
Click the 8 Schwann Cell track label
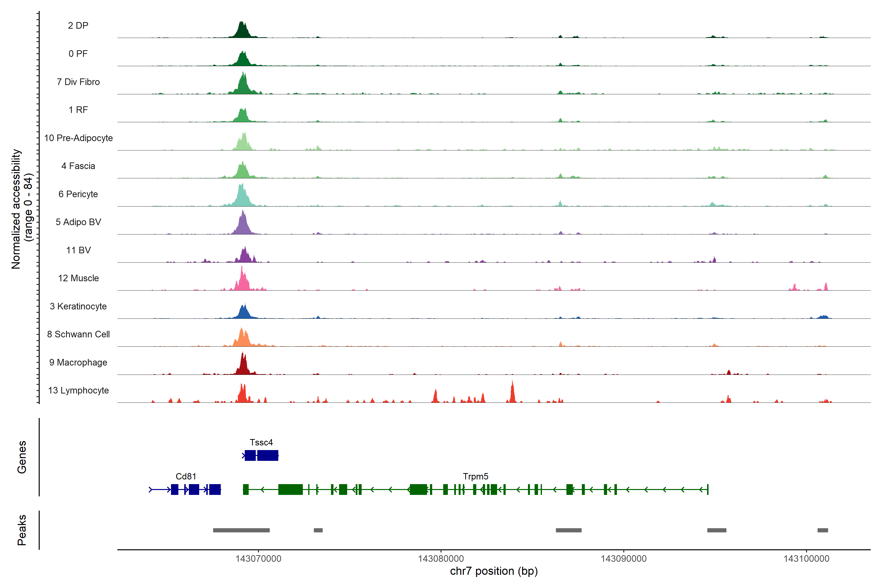[x=78, y=334]
